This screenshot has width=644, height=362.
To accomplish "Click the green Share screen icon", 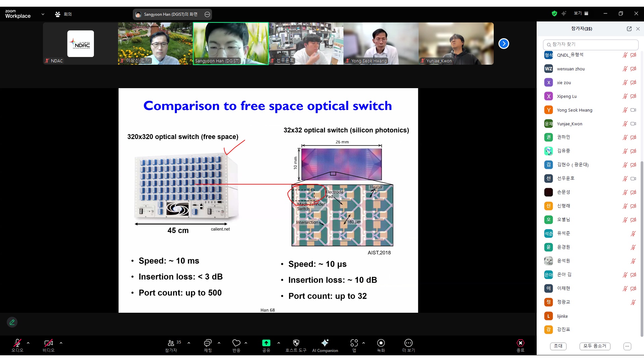I will tap(266, 343).
